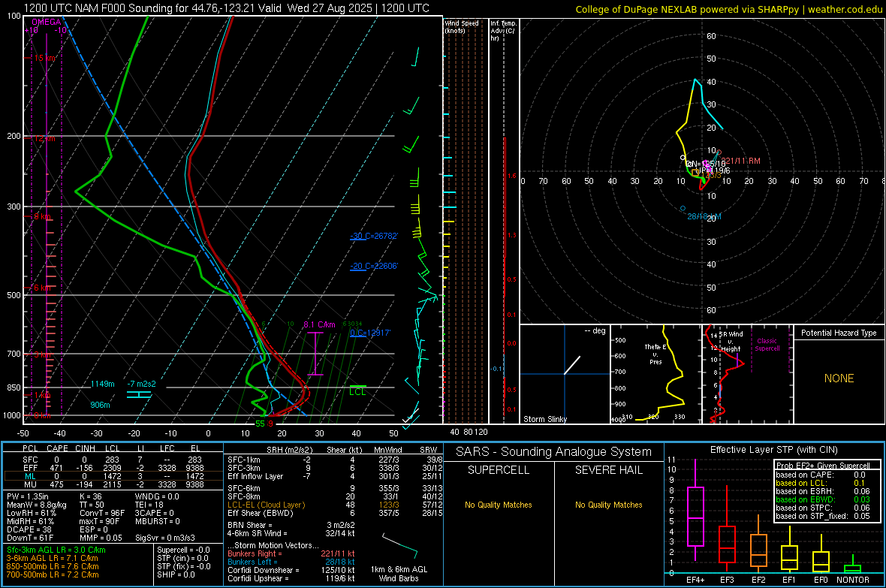Click the SR Wind v. Height panel label
Image resolution: width=886 pixels, height=588 pixels.
pyautogui.click(x=731, y=341)
